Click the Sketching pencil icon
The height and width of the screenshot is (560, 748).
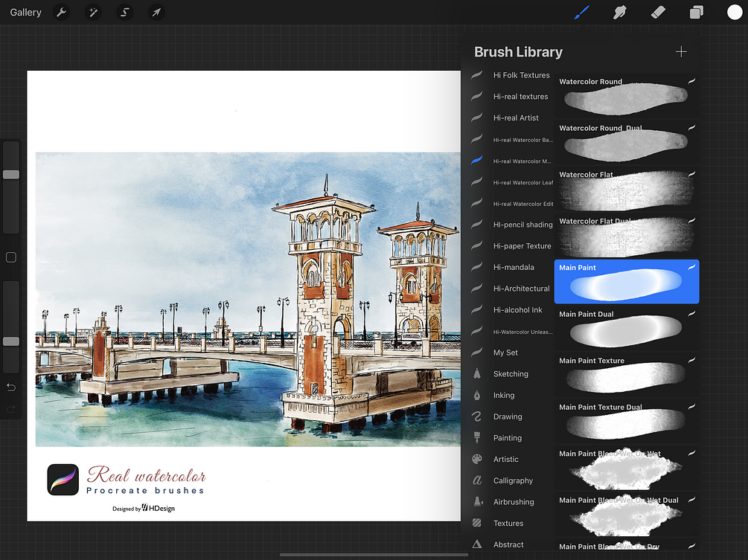click(477, 373)
